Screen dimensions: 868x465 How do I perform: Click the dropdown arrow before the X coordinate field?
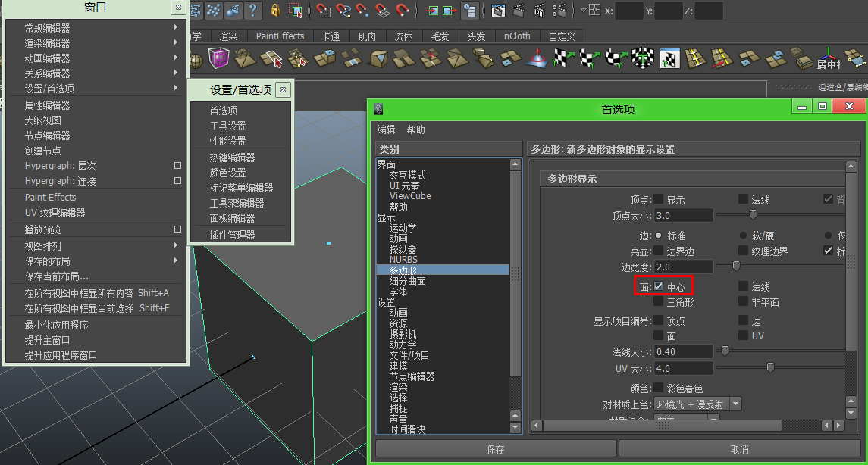coord(582,10)
